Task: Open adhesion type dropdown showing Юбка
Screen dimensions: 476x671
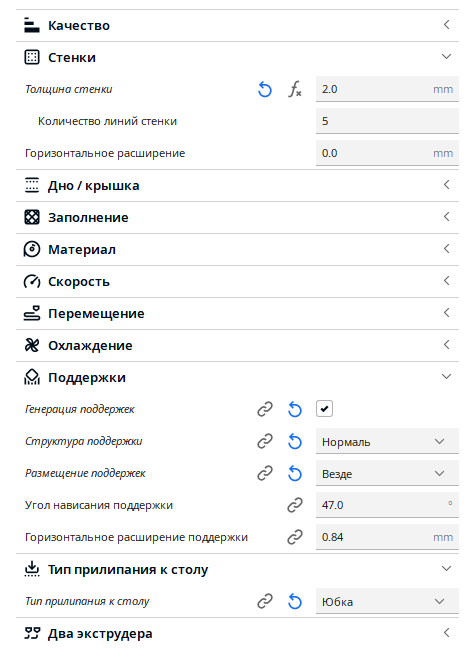Action: 387,601
